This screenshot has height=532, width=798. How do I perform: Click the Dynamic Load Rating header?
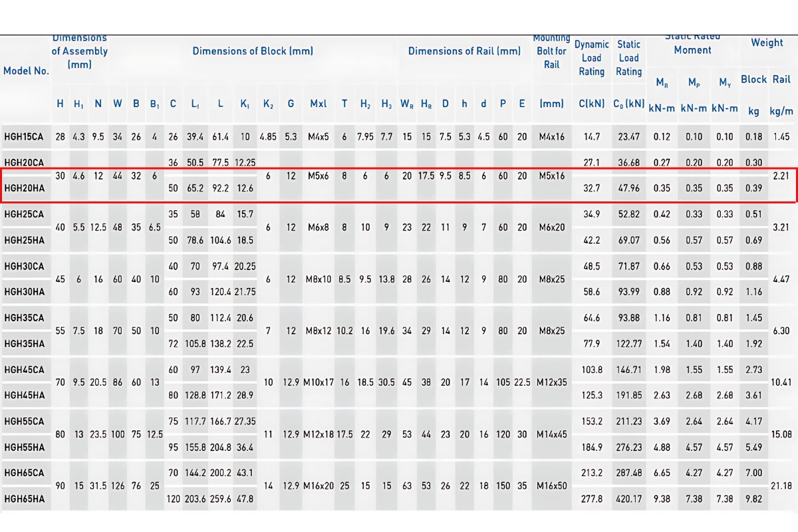(x=591, y=58)
